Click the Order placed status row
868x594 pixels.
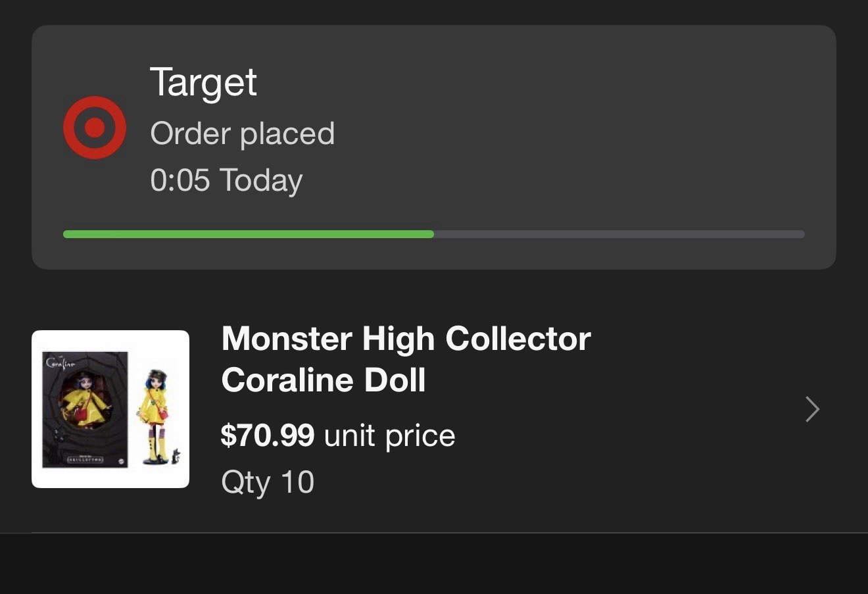(243, 134)
